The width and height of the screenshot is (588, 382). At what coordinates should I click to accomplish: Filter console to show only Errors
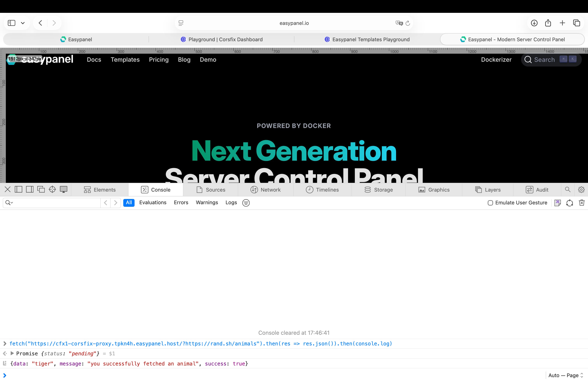pyautogui.click(x=181, y=203)
